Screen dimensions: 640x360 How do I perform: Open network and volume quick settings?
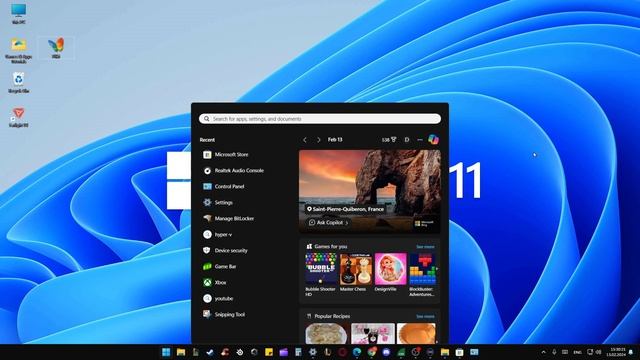[594, 352]
